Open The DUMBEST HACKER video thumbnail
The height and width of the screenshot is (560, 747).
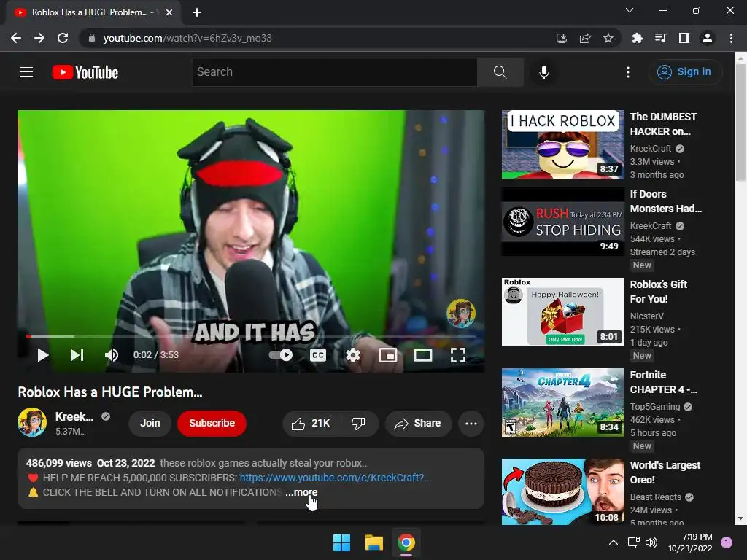pyautogui.click(x=562, y=144)
